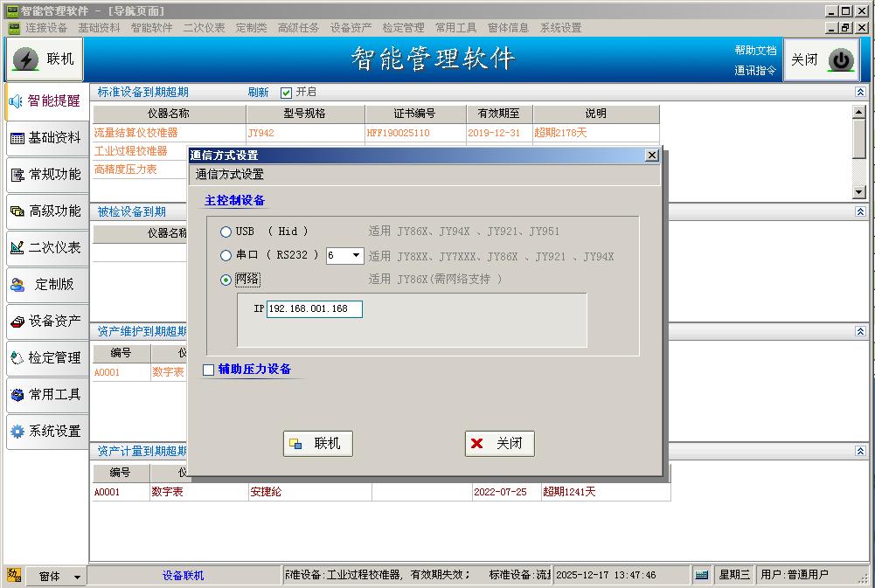Open the serial port number dropdown
The height and width of the screenshot is (588, 875).
coord(356,256)
